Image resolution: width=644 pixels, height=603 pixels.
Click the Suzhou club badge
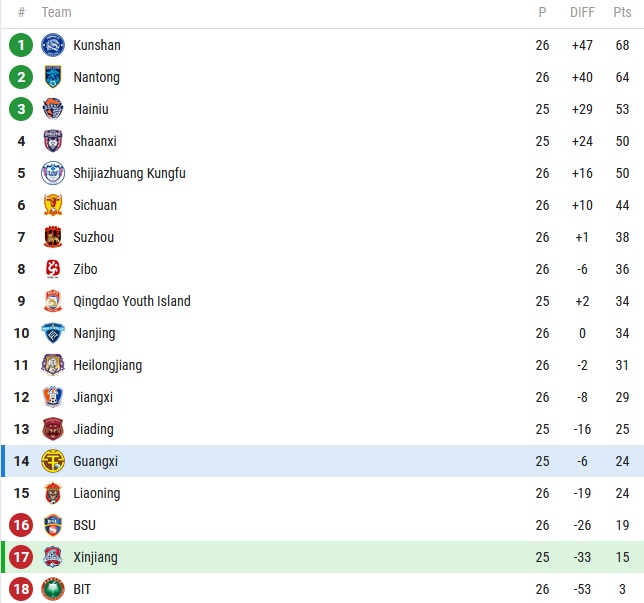tap(53, 237)
